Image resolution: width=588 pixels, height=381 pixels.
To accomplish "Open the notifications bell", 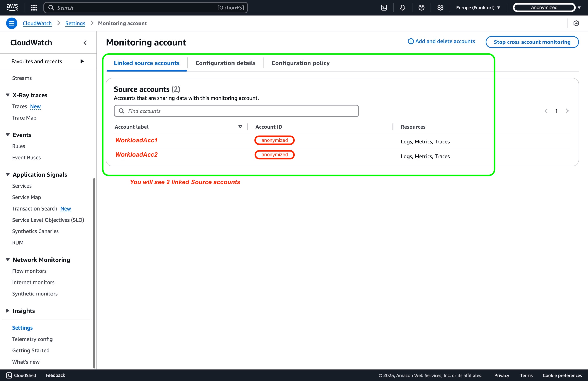I will 403,8.
